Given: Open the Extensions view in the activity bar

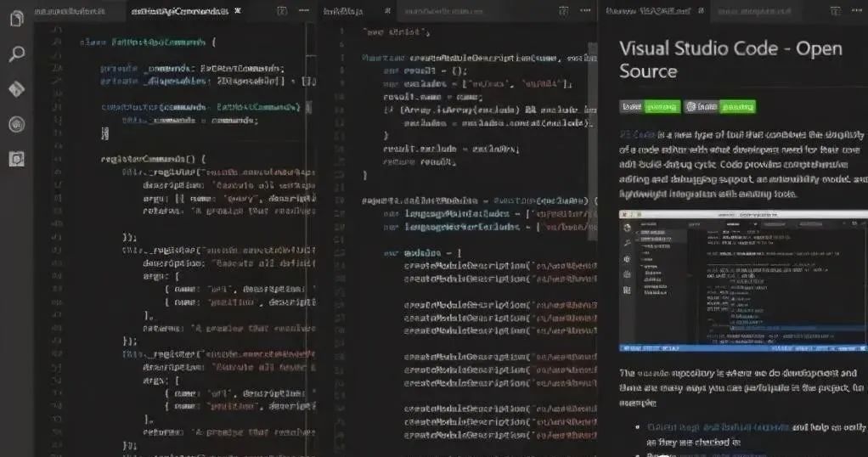Looking at the screenshot, I should pyautogui.click(x=17, y=159).
